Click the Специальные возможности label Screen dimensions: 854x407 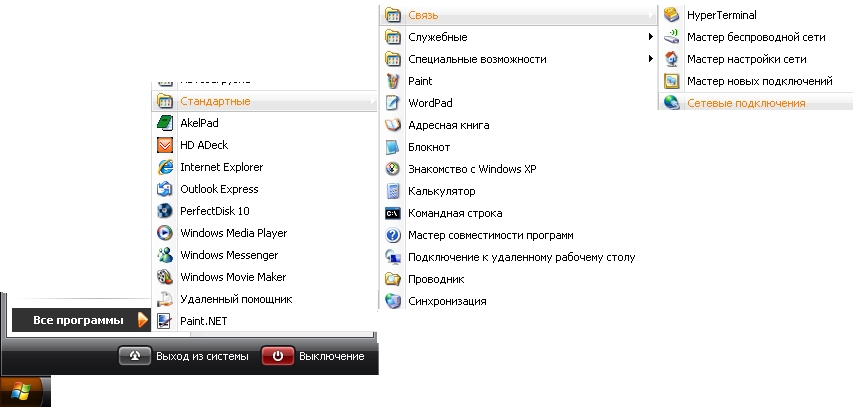[477, 59]
